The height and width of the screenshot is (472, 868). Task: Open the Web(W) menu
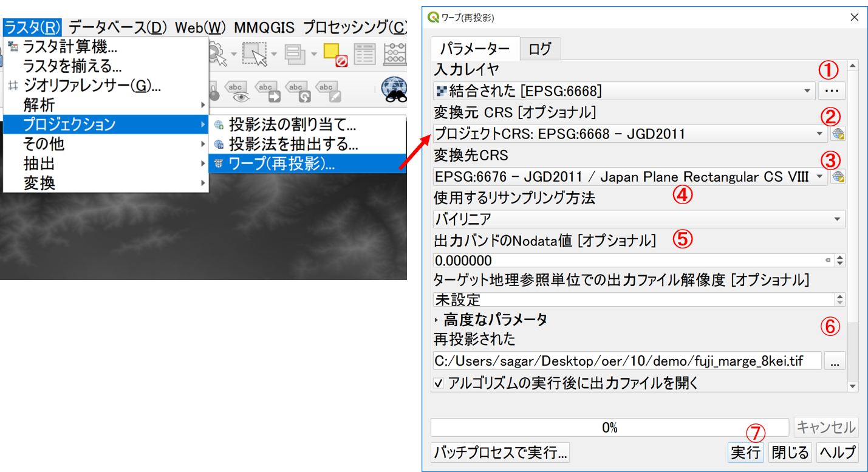coord(200,27)
